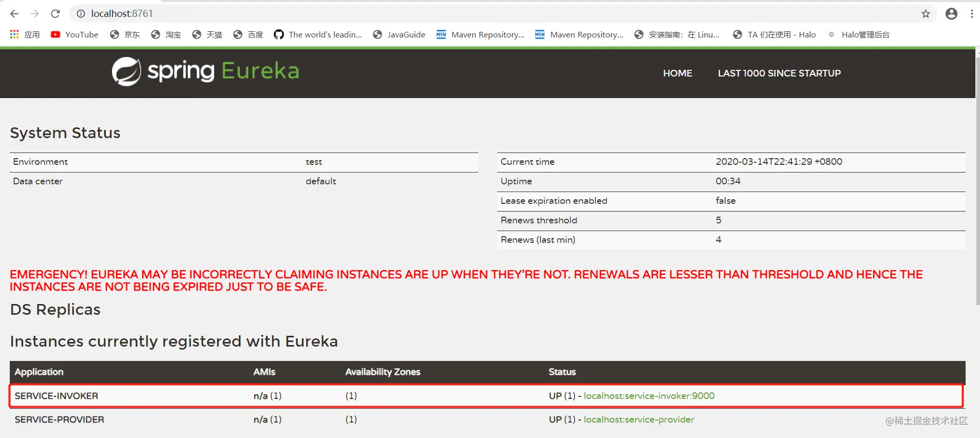Select the Current time value 2020-03-14T22:41:29
This screenshot has width=980, height=438.
[x=779, y=162]
